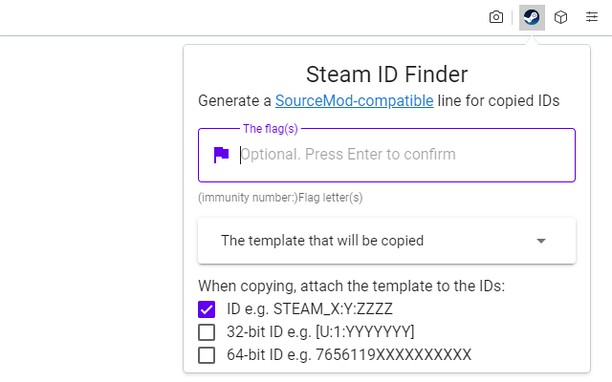This screenshot has width=612, height=382.
Task: Open the cube extension icon
Action: pyautogui.click(x=561, y=17)
